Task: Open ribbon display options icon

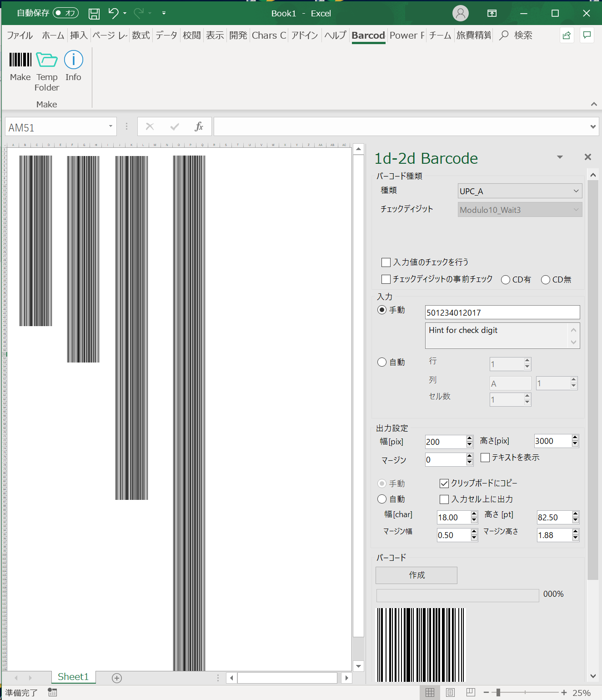Action: 492,13
